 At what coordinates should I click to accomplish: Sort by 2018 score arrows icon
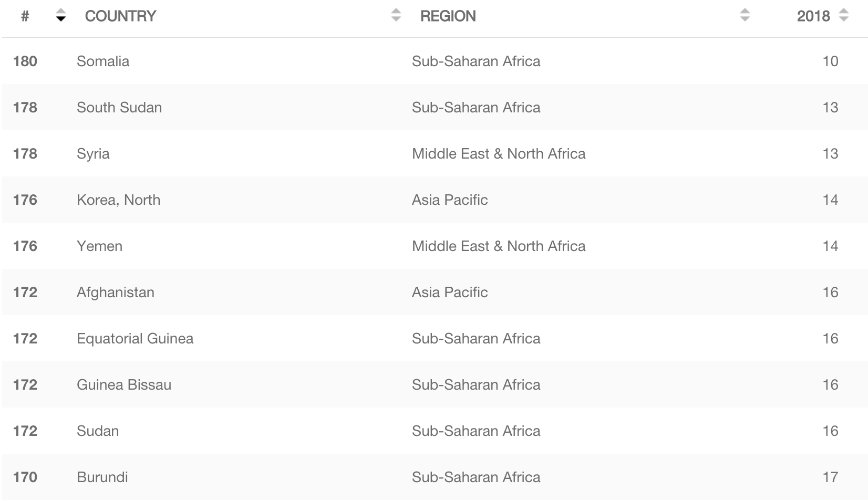tap(844, 16)
